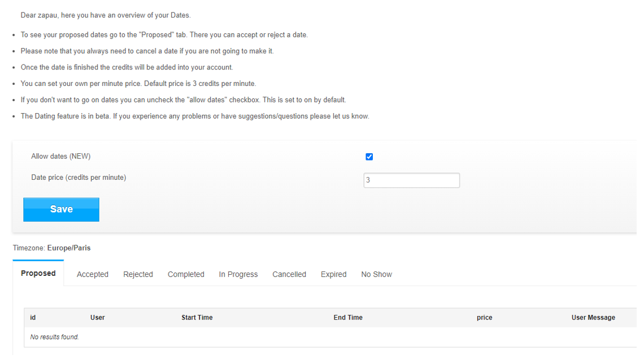This screenshot has height=359, width=644.
Task: Click the Date price (credits per minute) label
Action: point(79,177)
